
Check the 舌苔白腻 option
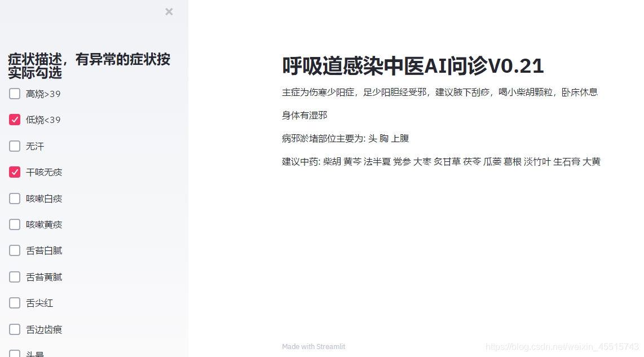coord(15,250)
